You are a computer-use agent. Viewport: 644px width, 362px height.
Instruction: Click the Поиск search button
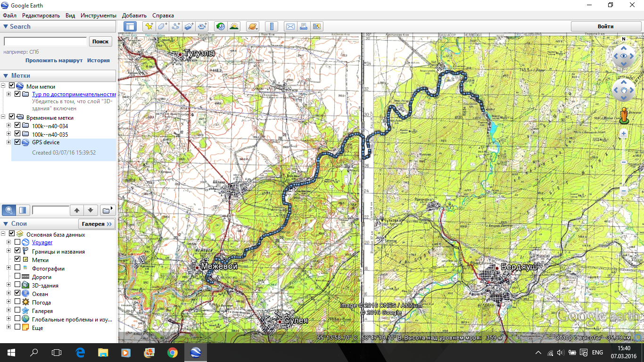(100, 41)
